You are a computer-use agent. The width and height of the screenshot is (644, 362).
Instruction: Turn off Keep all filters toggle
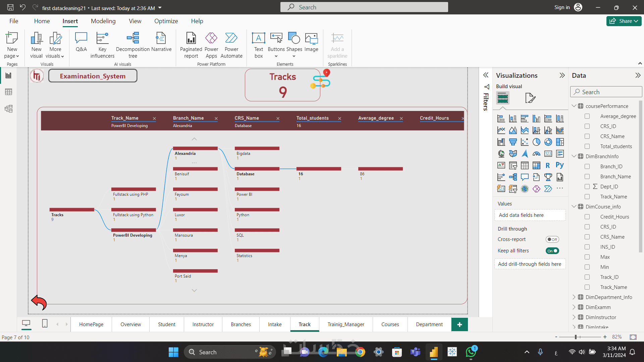click(x=552, y=251)
